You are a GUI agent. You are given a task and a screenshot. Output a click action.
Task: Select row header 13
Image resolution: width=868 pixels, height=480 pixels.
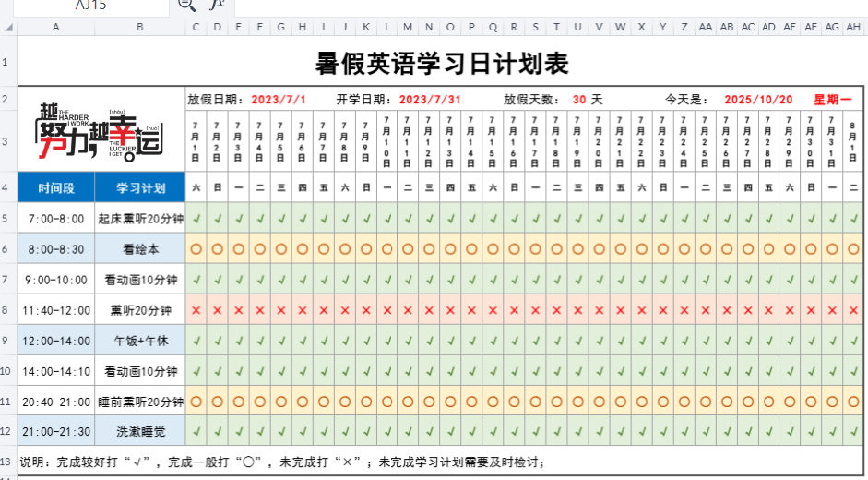pyautogui.click(x=8, y=462)
